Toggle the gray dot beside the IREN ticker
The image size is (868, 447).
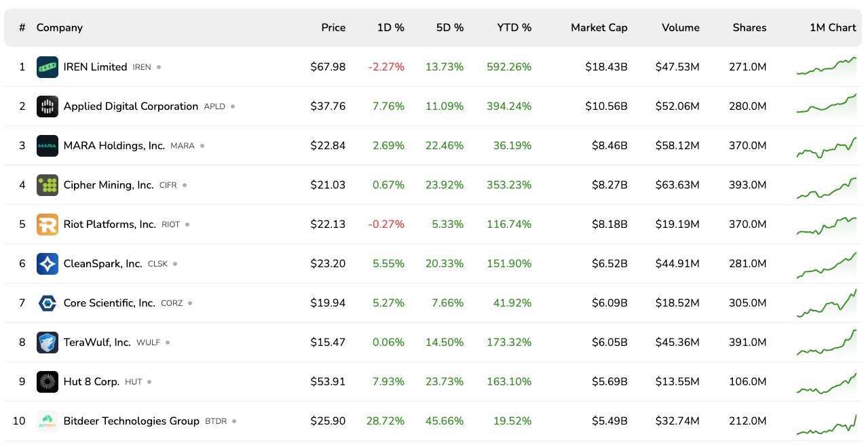160,67
